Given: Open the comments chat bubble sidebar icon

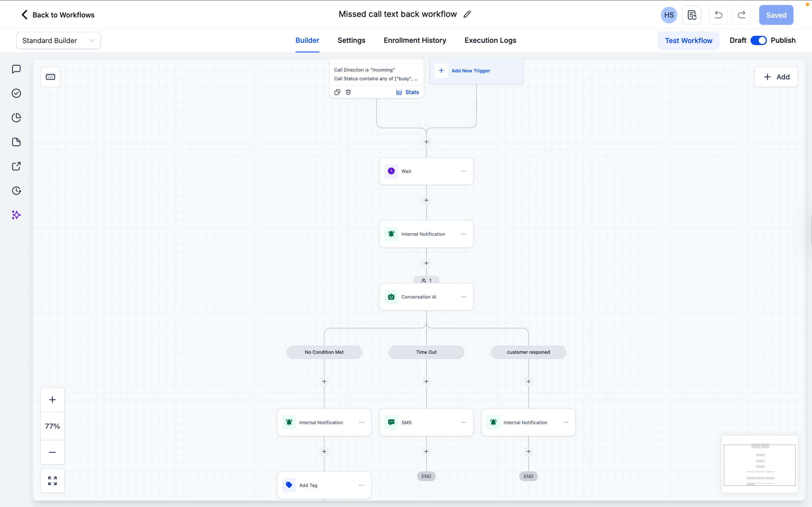Looking at the screenshot, I should (x=16, y=69).
